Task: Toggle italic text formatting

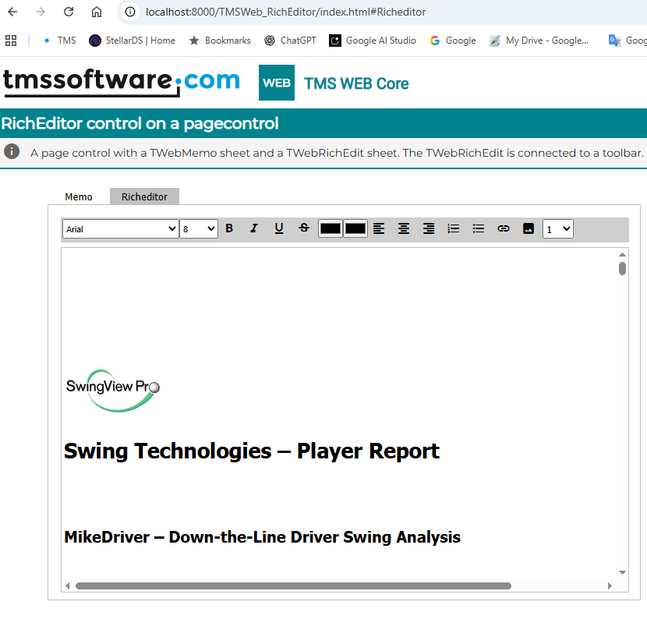Action: click(x=253, y=228)
